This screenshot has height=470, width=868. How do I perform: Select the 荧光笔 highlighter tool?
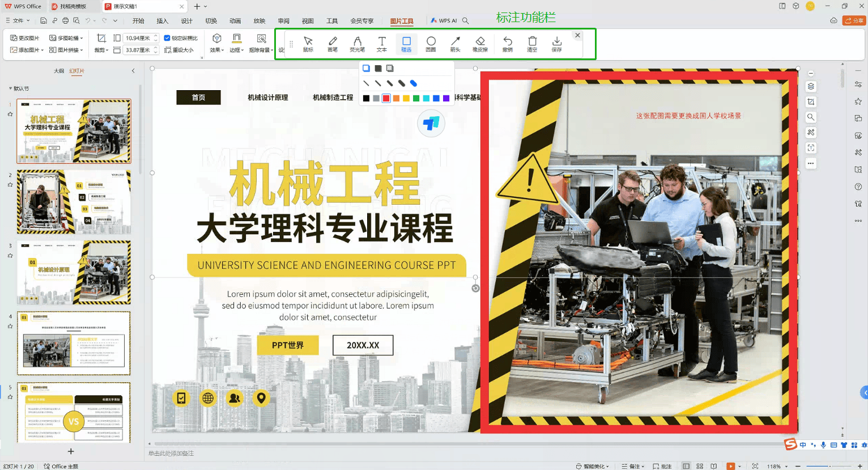point(357,44)
